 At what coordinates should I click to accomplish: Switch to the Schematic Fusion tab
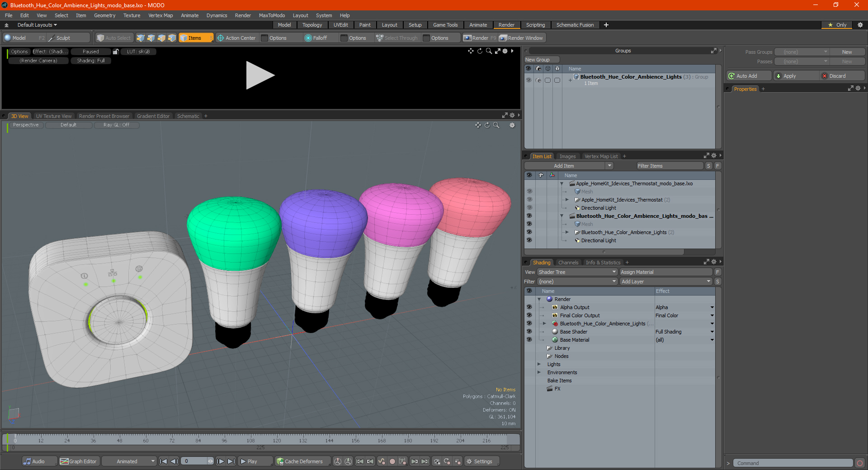pyautogui.click(x=575, y=25)
